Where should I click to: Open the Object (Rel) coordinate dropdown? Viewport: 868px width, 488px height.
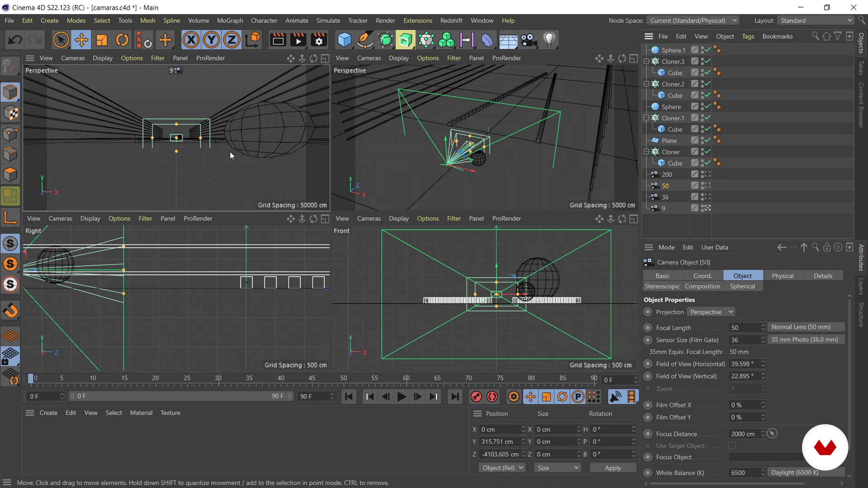[502, 468]
